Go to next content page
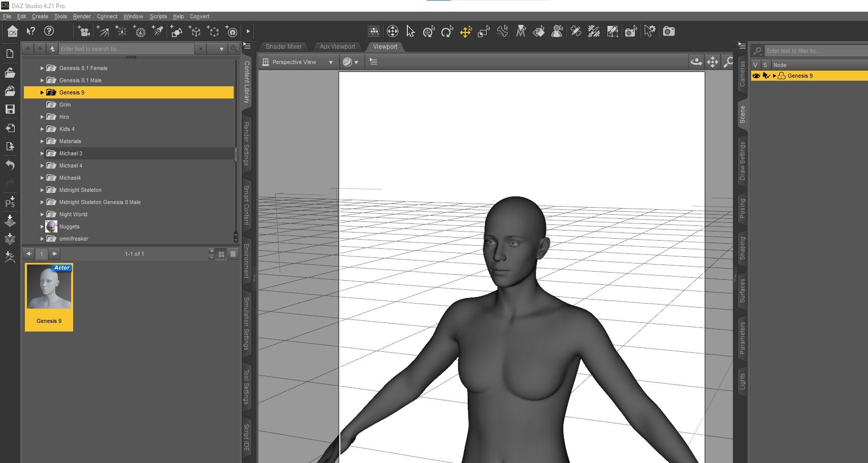The width and height of the screenshot is (868, 463). [x=54, y=254]
